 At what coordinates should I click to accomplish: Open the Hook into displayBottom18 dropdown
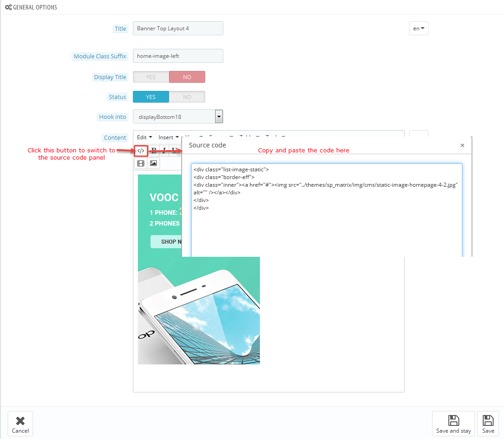178,117
